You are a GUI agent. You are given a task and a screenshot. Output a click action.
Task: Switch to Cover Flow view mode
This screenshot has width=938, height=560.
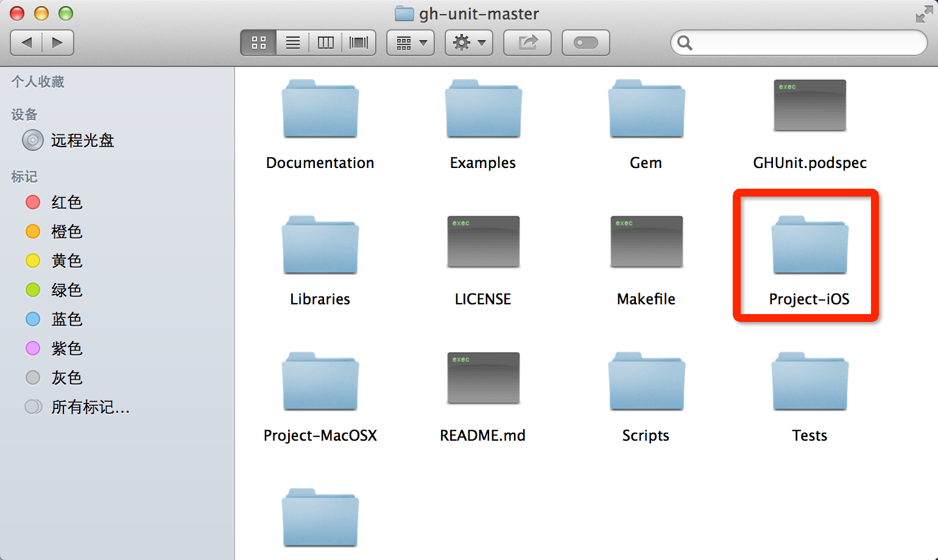359,43
